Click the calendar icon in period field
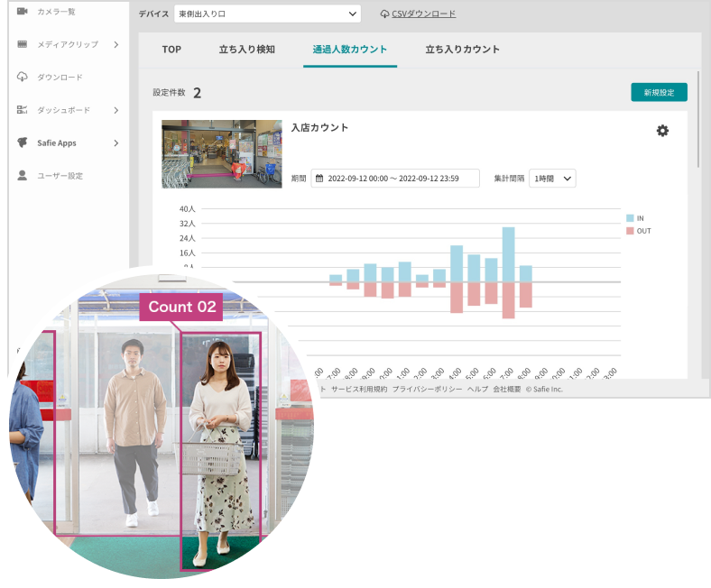This screenshot has height=588, width=711. click(319, 179)
